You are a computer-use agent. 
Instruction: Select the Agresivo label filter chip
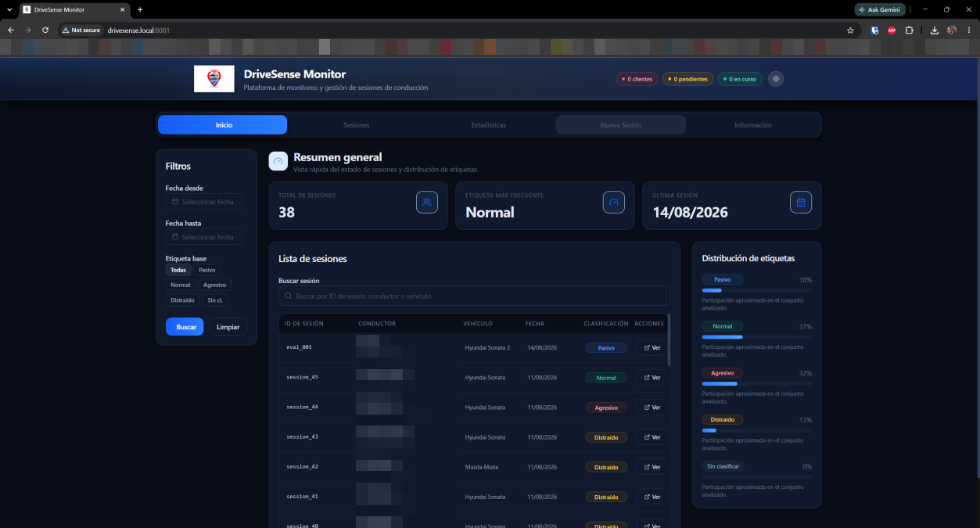pyautogui.click(x=215, y=285)
